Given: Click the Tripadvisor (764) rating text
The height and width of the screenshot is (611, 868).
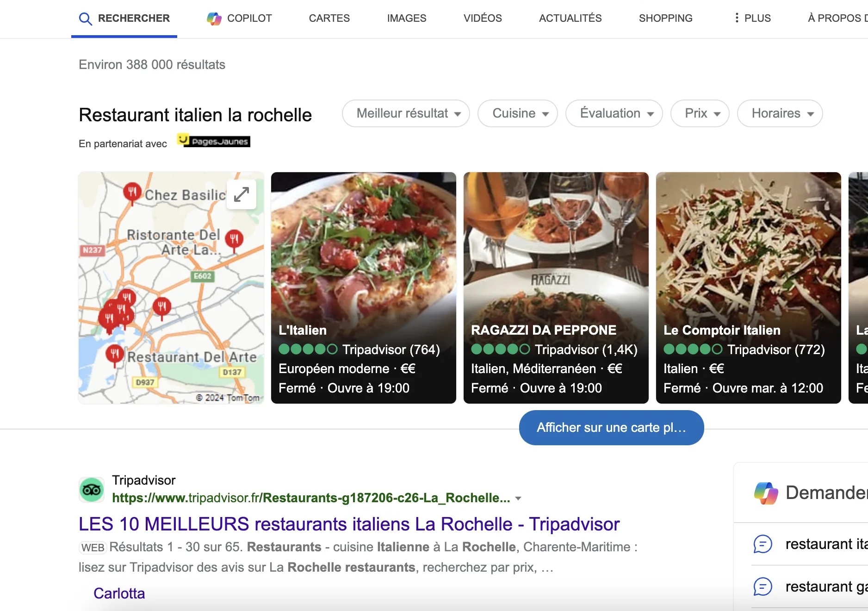Looking at the screenshot, I should click(x=391, y=349).
